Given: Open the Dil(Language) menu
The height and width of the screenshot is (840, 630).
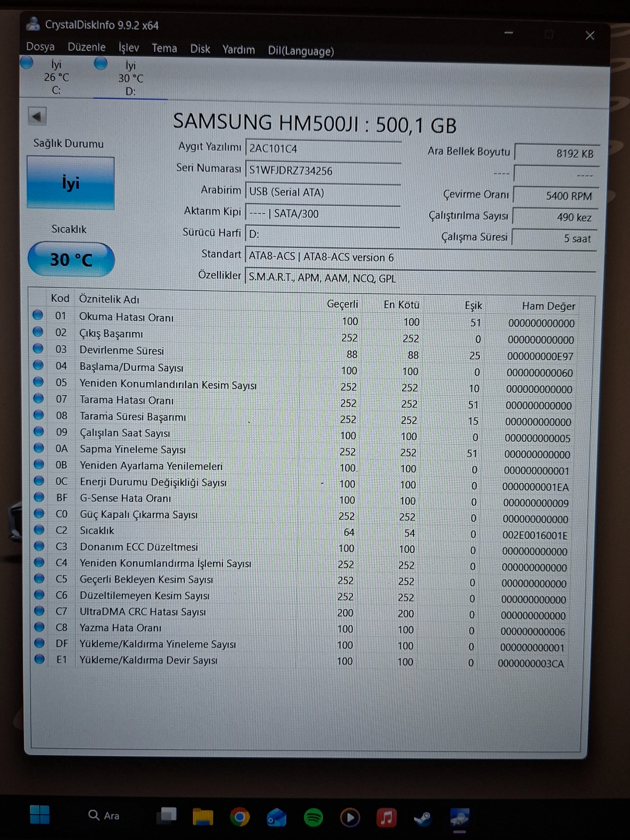Looking at the screenshot, I should point(301,51).
